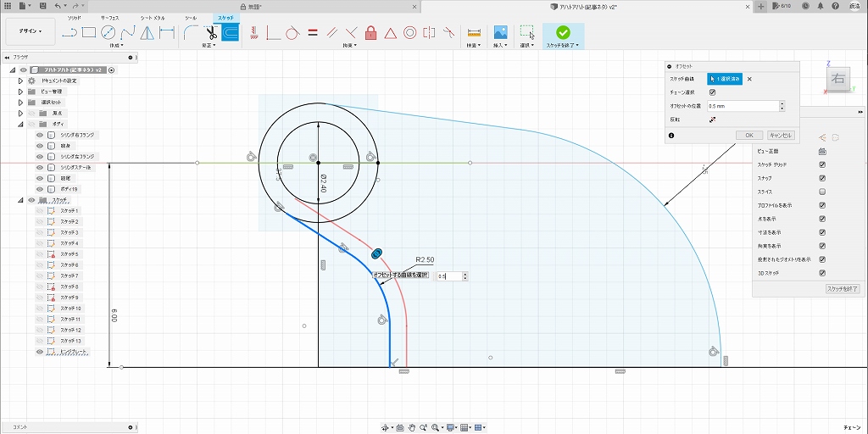
Task: Toggle the chain selection checkbox
Action: [712, 92]
